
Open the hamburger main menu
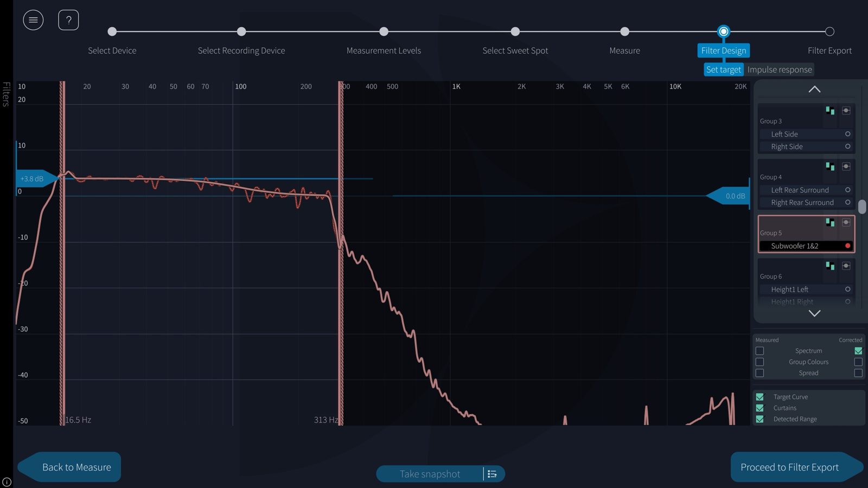33,20
